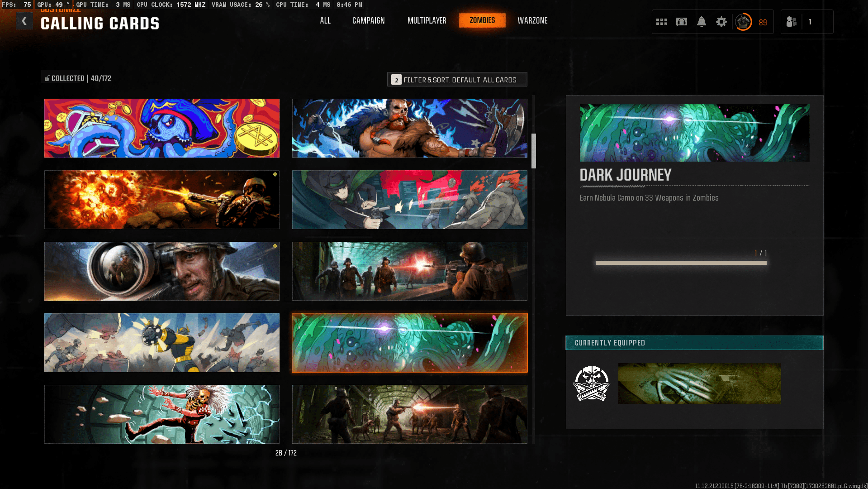Switch to the Multiplayer tab

tap(427, 20)
